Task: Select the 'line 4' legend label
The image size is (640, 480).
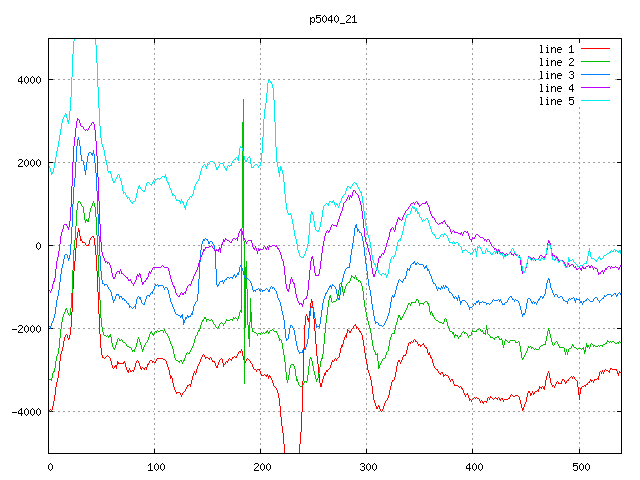Action: point(556,89)
